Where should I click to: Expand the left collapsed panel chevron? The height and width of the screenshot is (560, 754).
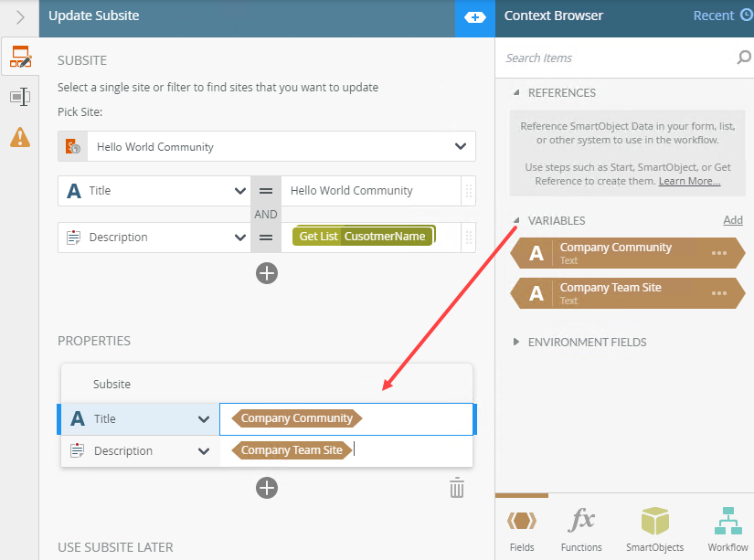pyautogui.click(x=20, y=17)
